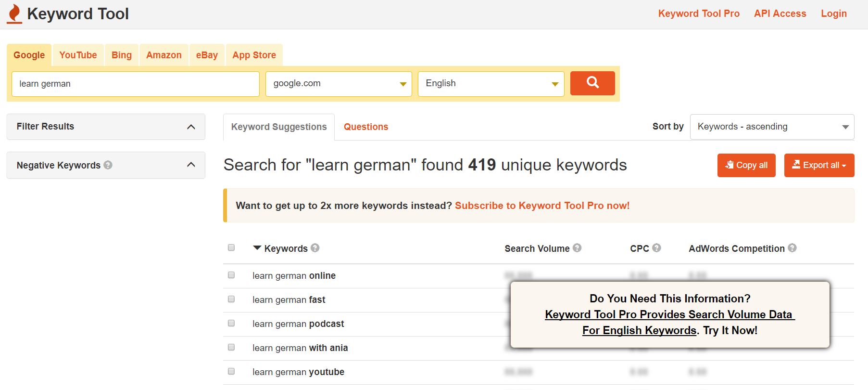Open the English language dropdown
Image resolution: width=868 pixels, height=390 pixels.
coord(491,84)
